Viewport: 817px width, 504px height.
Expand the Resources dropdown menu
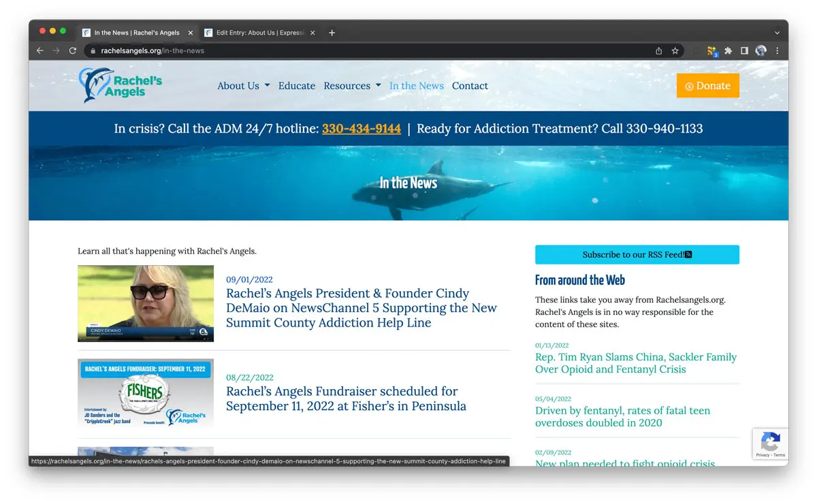tap(352, 86)
